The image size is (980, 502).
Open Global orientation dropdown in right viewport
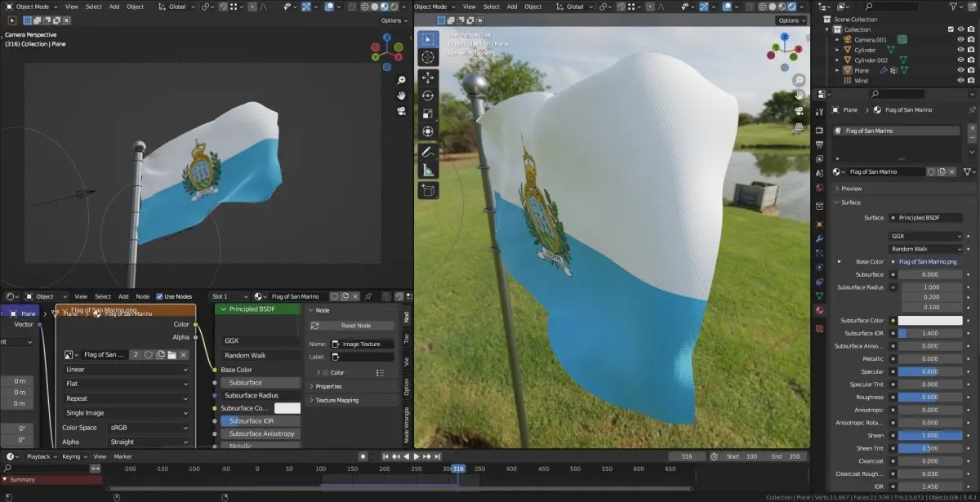pos(577,7)
